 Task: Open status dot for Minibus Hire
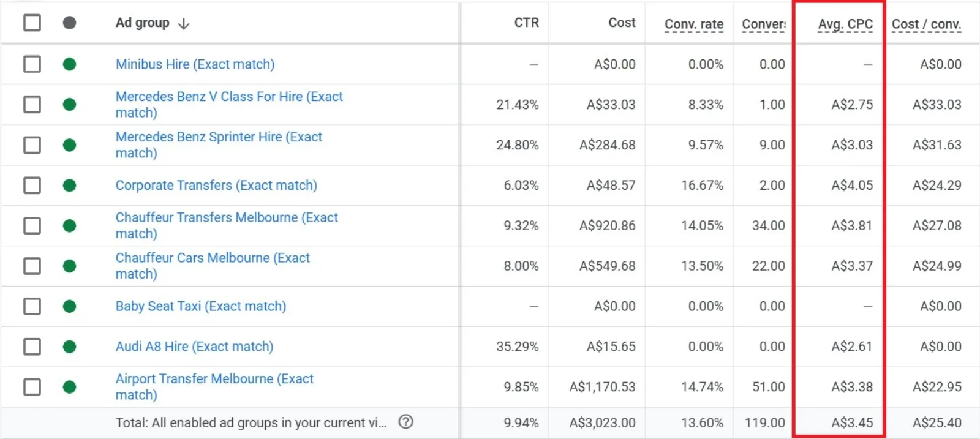(x=69, y=64)
